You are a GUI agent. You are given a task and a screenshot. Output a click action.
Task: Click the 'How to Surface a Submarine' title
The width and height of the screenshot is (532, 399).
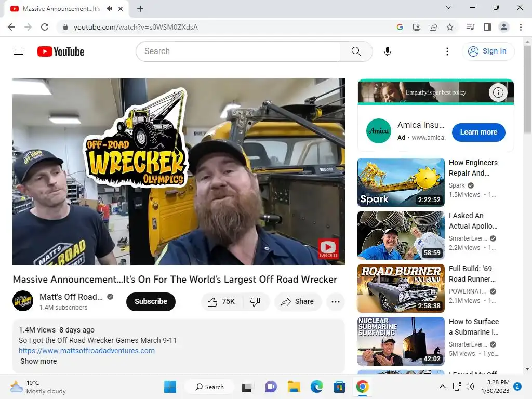point(474,327)
